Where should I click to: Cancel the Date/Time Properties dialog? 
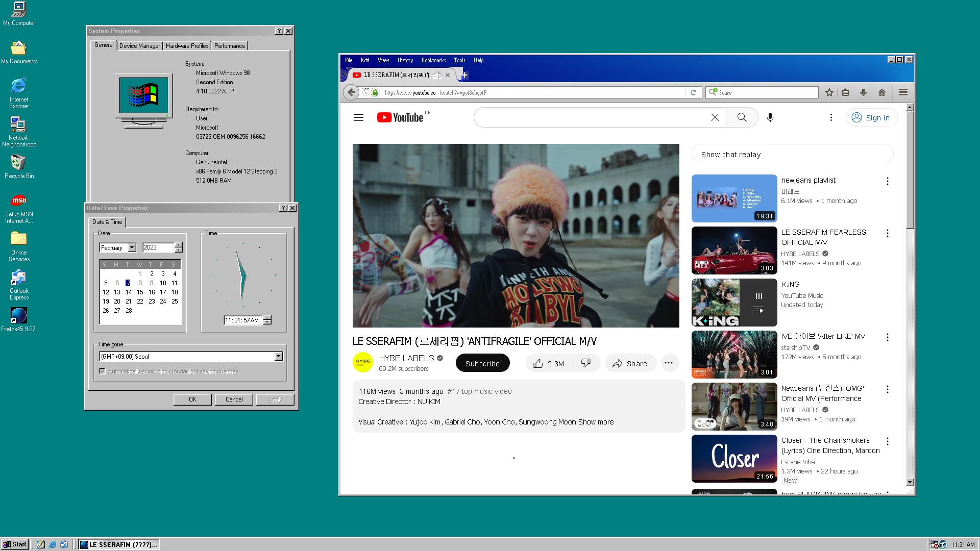pos(234,399)
